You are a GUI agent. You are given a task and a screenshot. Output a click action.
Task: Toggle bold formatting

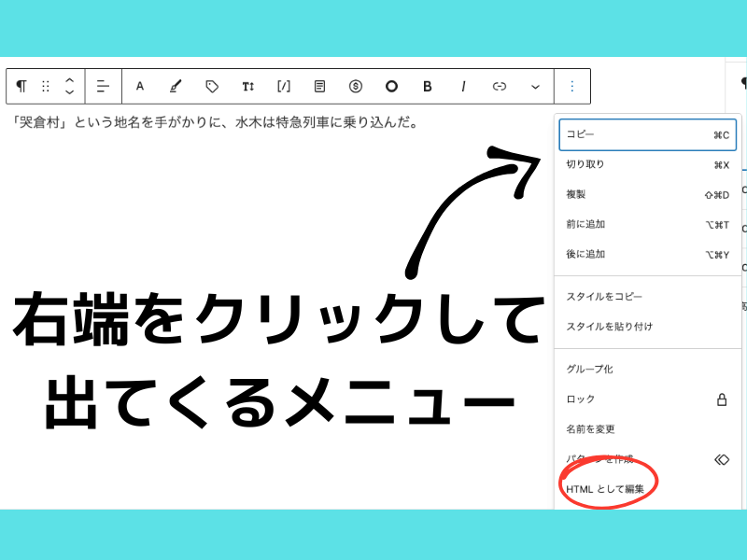(x=428, y=86)
